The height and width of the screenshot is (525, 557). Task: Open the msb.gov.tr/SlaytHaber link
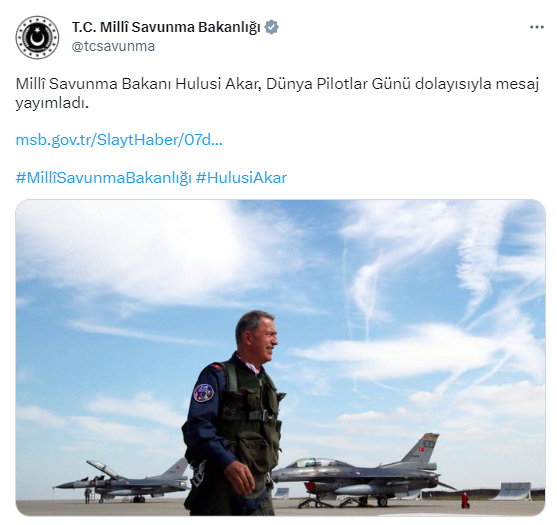[119, 140]
